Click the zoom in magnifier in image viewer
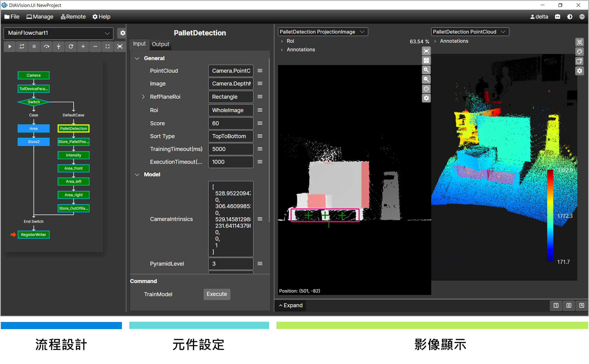The image size is (589, 364). (426, 70)
